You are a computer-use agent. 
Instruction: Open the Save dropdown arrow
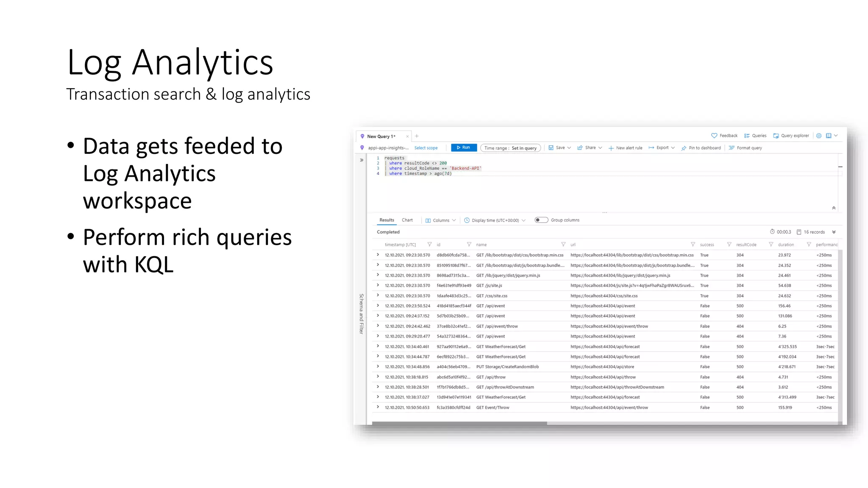[x=569, y=148]
